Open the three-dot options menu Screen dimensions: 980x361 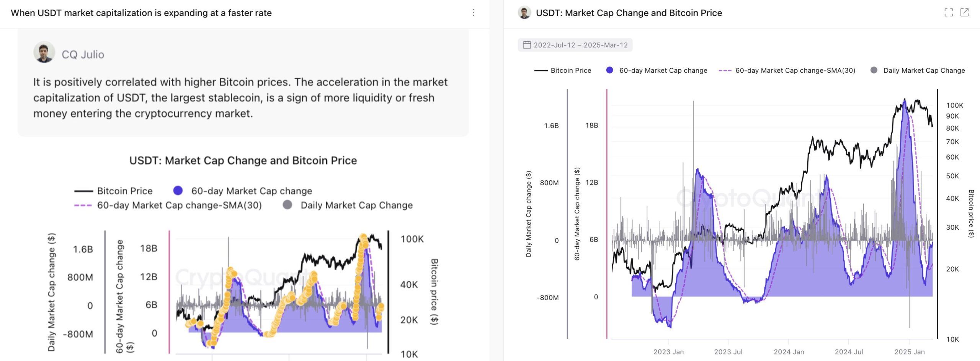[x=474, y=13]
